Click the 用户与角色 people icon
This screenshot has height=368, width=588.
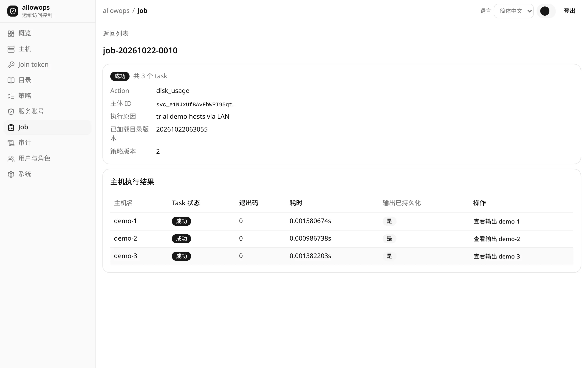pos(11,158)
